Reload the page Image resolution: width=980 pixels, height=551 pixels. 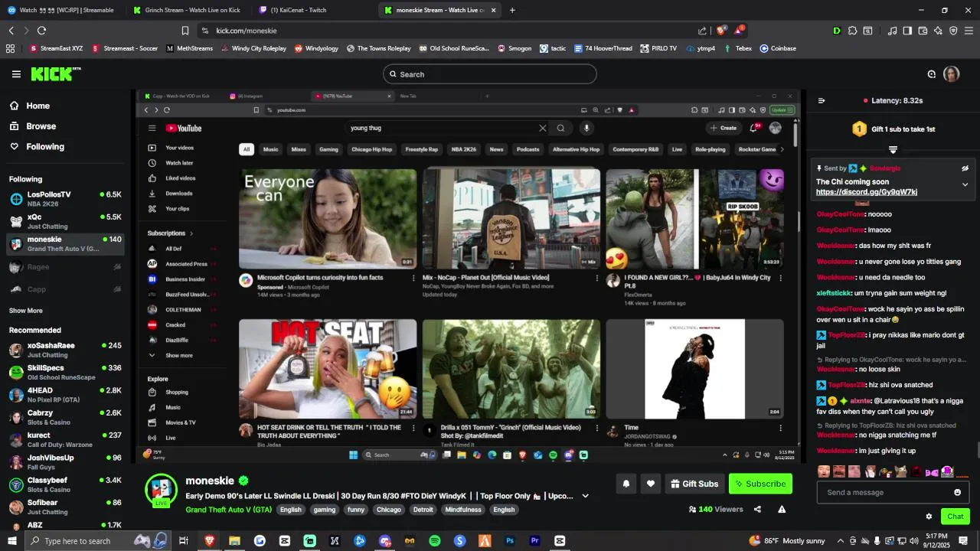41,31
